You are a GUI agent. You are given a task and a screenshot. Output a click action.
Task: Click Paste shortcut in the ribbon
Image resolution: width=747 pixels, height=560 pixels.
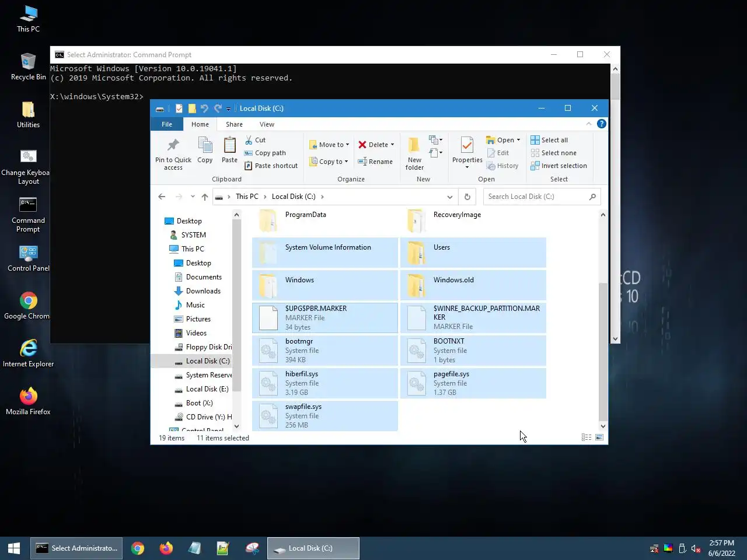[x=271, y=166]
